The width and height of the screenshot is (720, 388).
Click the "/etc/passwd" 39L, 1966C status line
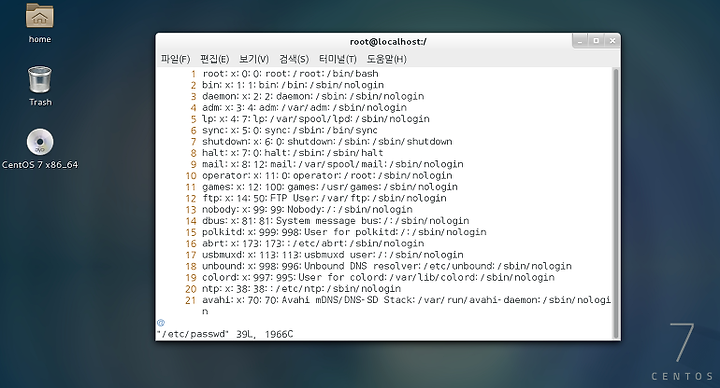[225, 334]
